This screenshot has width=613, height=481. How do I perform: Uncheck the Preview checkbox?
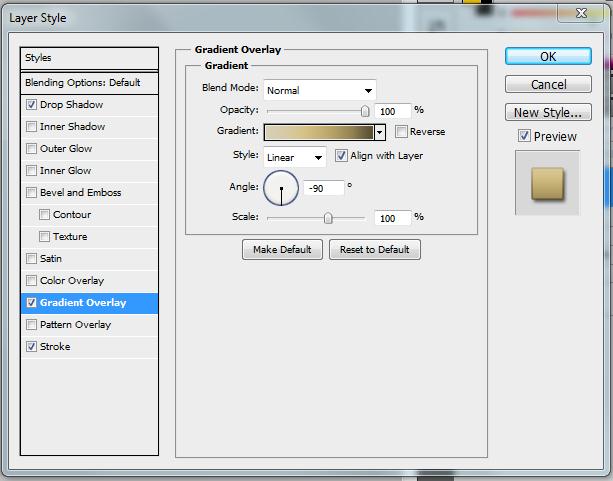pyautogui.click(x=524, y=136)
